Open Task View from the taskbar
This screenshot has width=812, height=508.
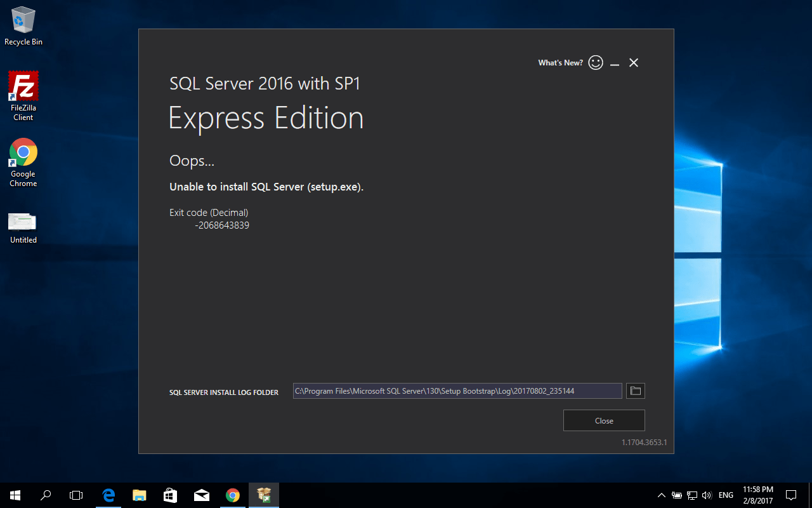click(x=76, y=495)
